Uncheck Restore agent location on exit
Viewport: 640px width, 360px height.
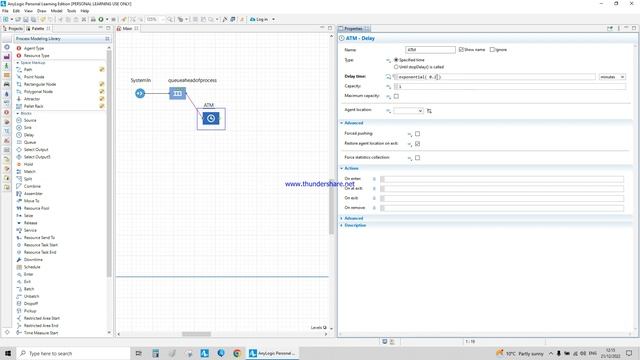pos(417,144)
